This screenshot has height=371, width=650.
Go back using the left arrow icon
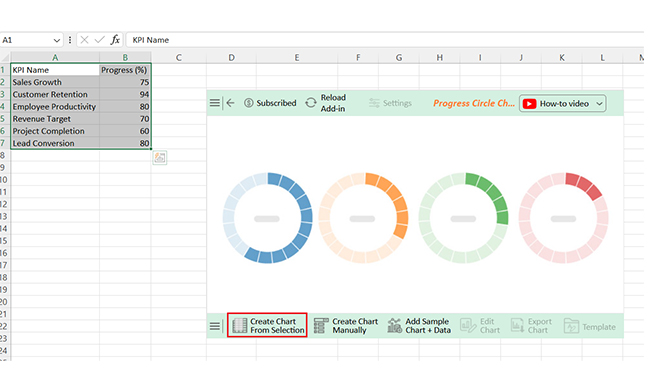point(230,103)
